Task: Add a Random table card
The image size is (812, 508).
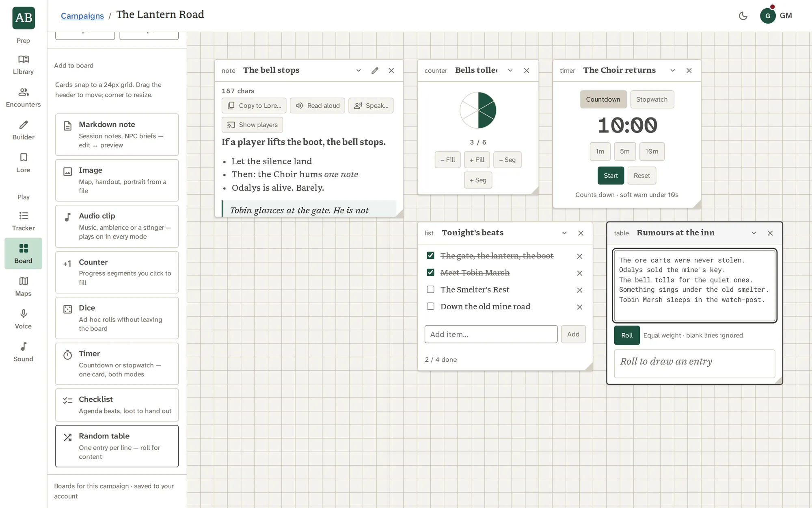Action: point(117,446)
